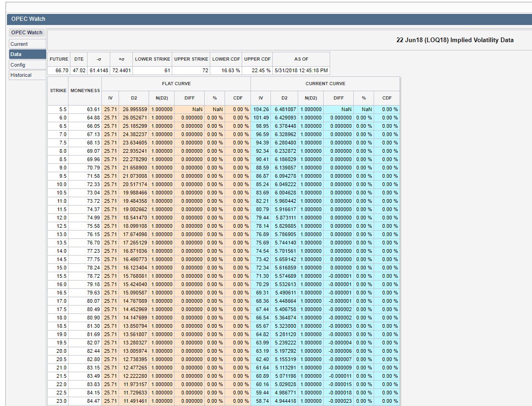Viewport: 532px width, 406px height.
Task: Click the OPEC Watch sidebar button
Action: [x=26, y=32]
